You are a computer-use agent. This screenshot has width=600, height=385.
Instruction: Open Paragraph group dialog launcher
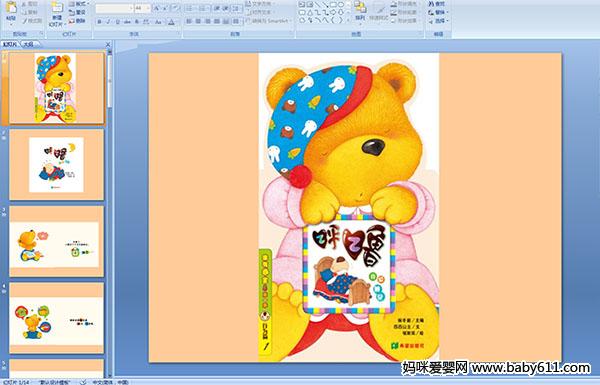tap(292, 34)
